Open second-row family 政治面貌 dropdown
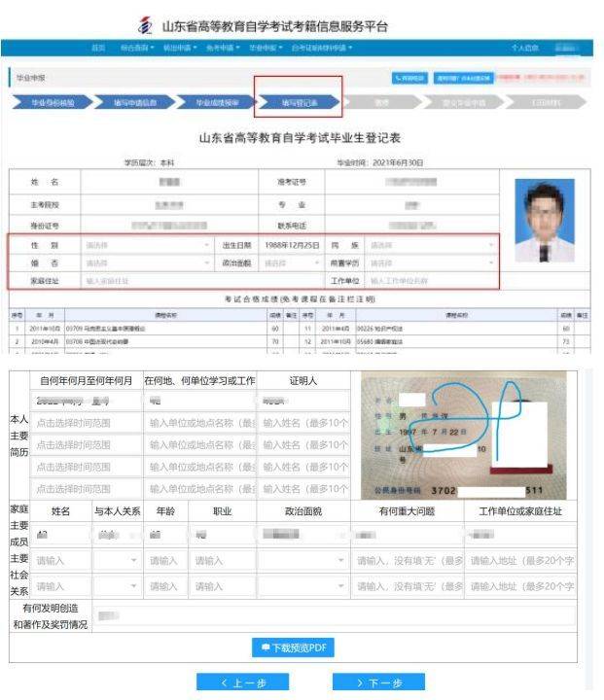604x700 pixels. click(x=303, y=561)
